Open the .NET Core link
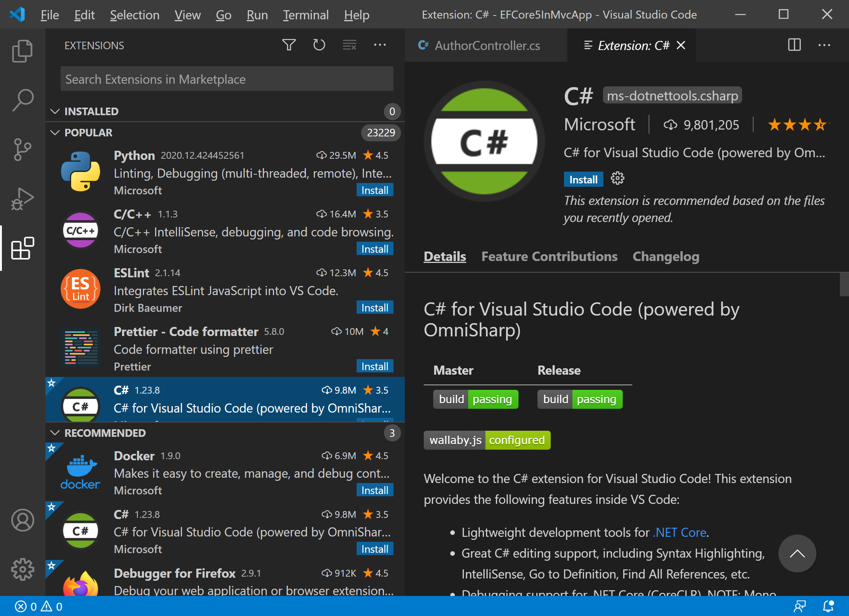This screenshot has height=616, width=849. (679, 532)
